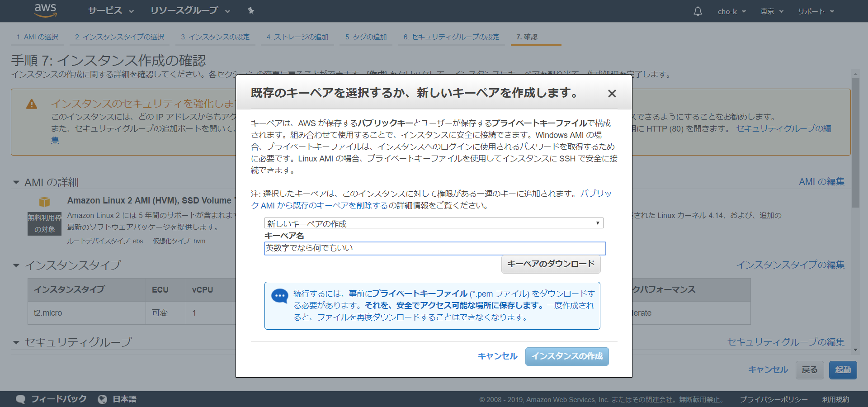Click the Amazon Linux 2 AMI box icon

tap(44, 202)
